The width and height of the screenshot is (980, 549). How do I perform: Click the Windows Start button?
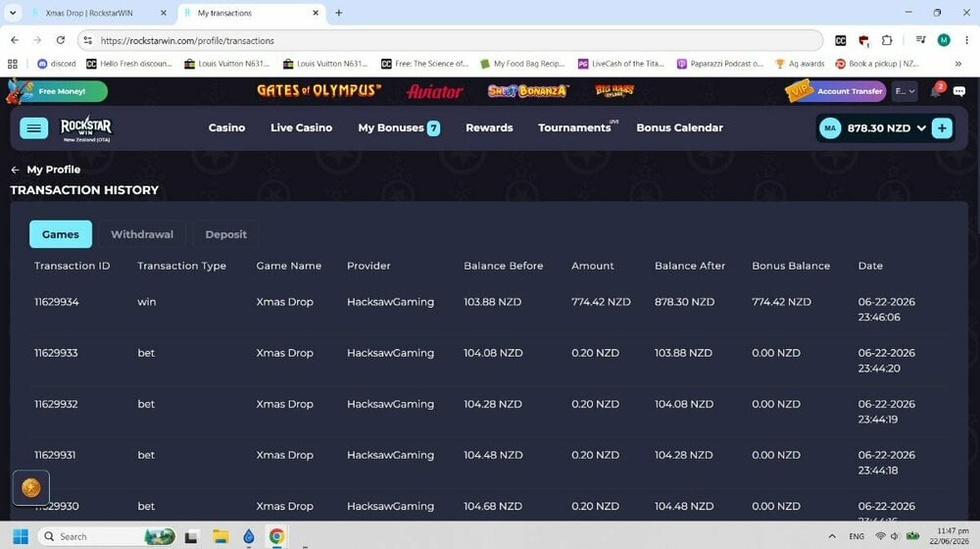click(21, 536)
